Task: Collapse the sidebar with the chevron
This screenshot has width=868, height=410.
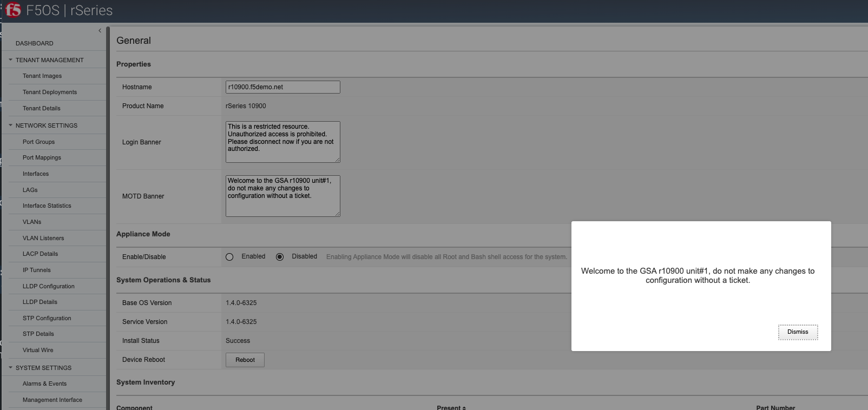Action: click(x=100, y=31)
